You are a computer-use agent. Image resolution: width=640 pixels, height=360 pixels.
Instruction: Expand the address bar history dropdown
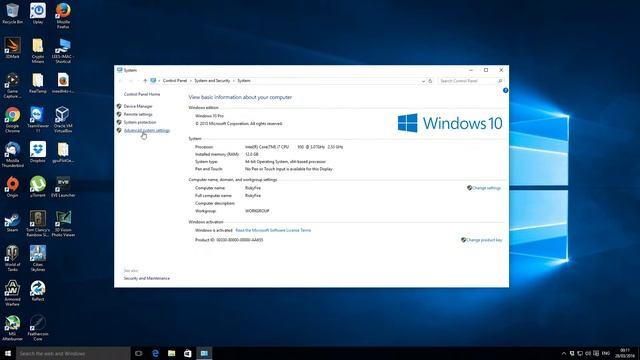423,81
